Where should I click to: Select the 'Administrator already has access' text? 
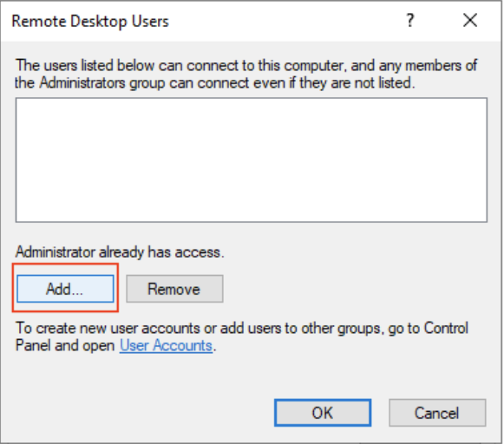click(119, 252)
